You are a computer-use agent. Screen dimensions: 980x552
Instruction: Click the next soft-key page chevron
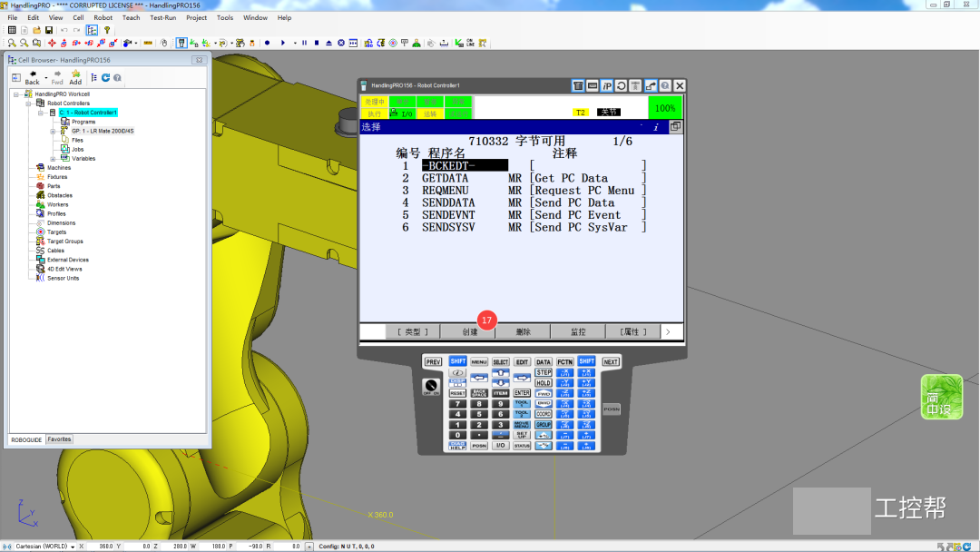pyautogui.click(x=668, y=332)
